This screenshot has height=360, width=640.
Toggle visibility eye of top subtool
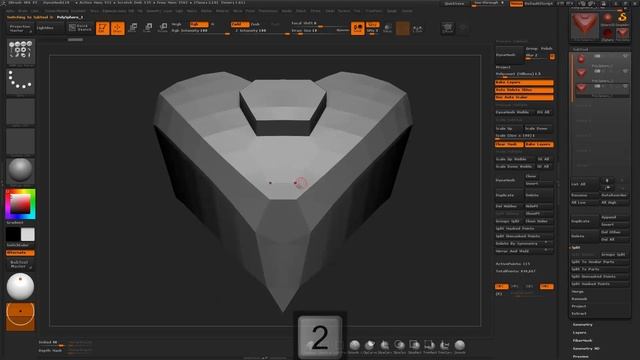point(625,56)
